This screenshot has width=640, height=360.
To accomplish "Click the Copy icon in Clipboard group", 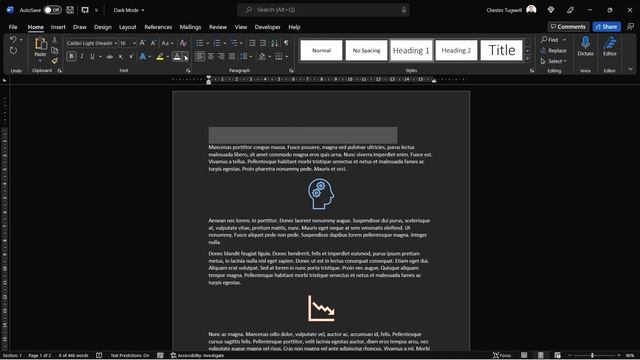I will pyautogui.click(x=55, y=50).
